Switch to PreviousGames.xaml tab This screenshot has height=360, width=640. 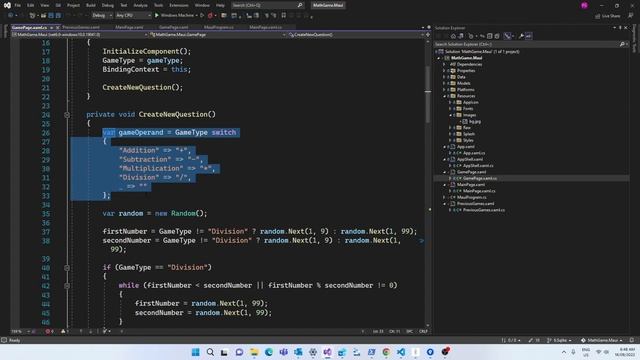tap(81, 27)
